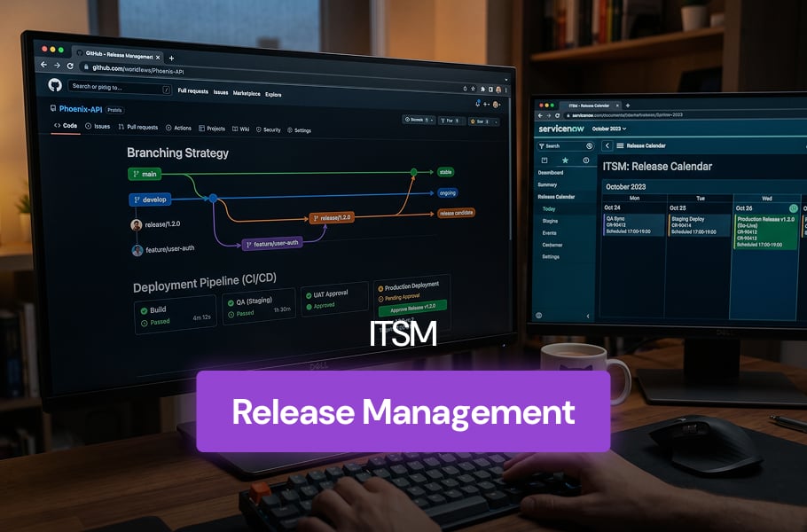Select feature/user-auth avatar entry in branch list

164,249
